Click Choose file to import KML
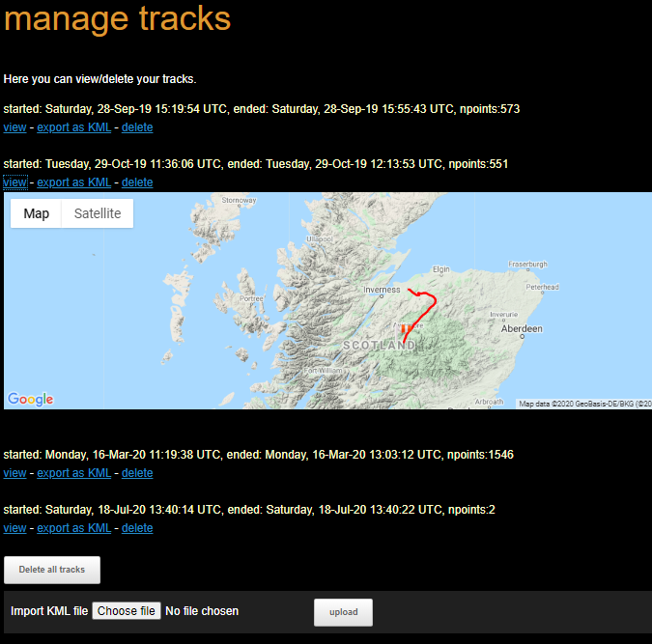The image size is (652, 644). [127, 611]
